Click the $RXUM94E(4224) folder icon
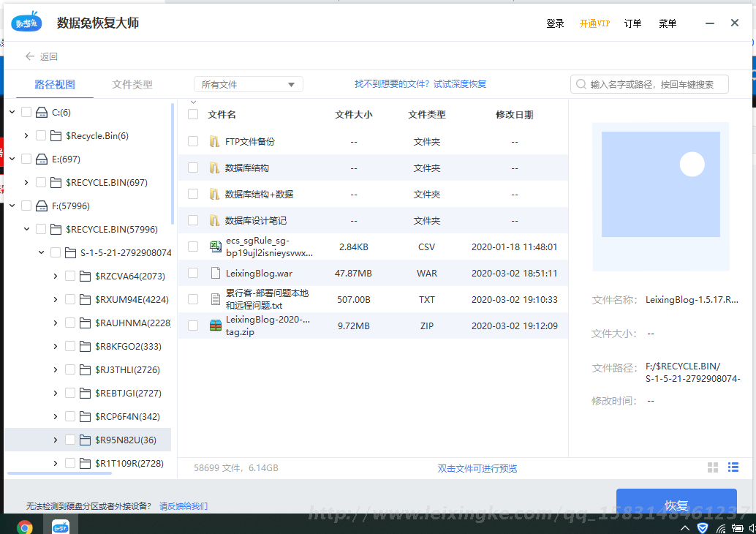The image size is (756, 534). click(x=86, y=300)
